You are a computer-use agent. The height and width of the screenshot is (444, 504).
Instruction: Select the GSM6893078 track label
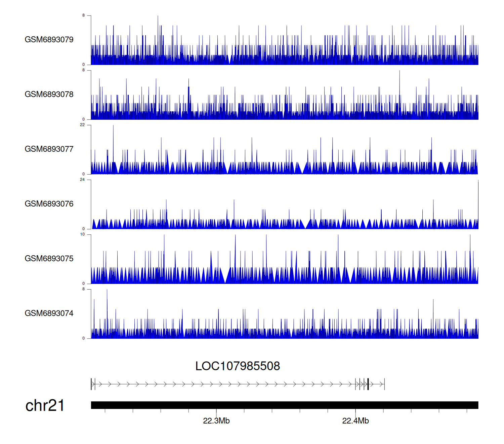[49, 95]
